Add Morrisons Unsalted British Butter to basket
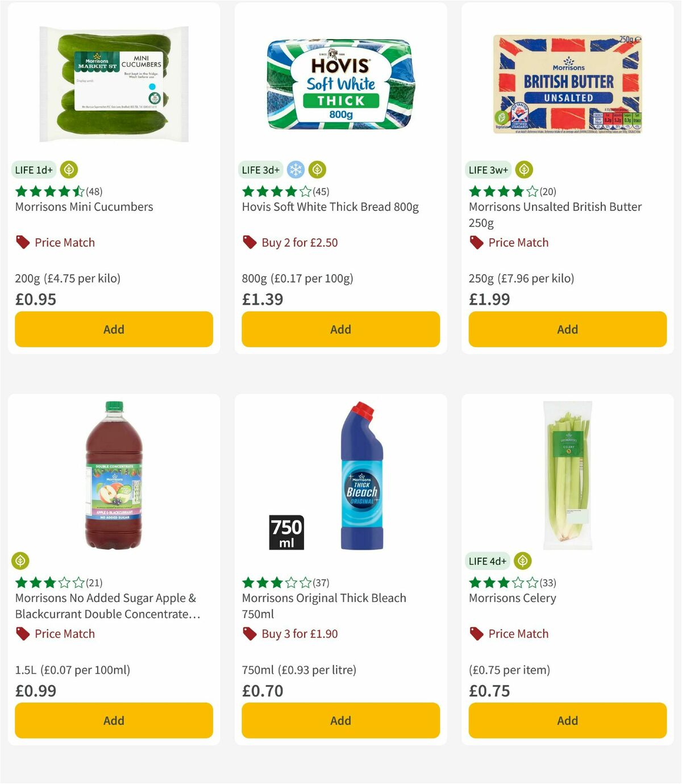This screenshot has height=784, width=682. [x=567, y=329]
